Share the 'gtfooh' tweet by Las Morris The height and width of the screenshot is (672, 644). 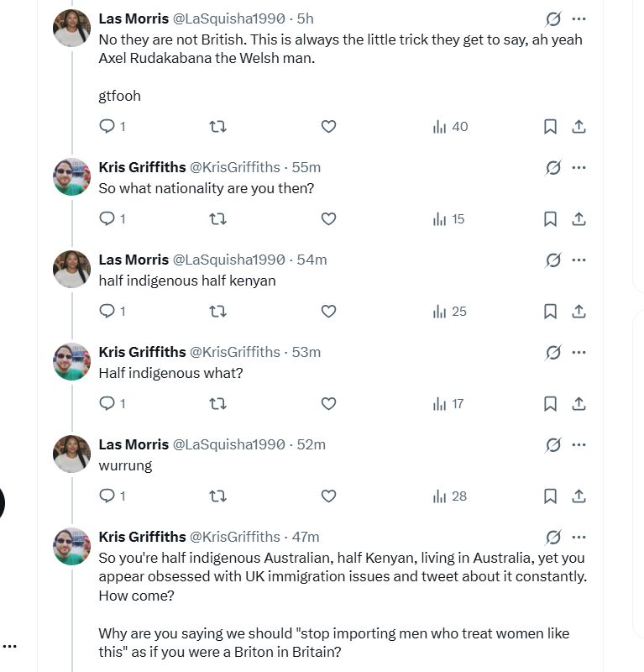(579, 127)
